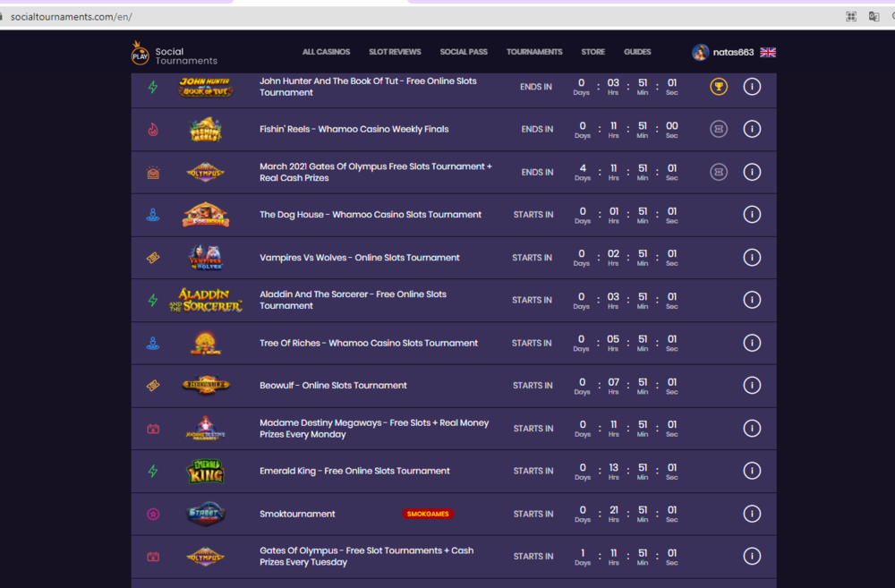Open Tree Of Riches Whamoo Casino Slots Tournament
Image resolution: width=895 pixels, height=588 pixels.
[x=369, y=343]
